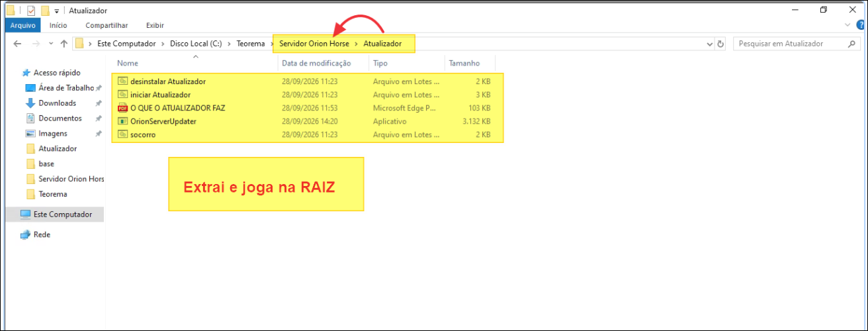Click the 3.132 KB size of OrionServerUpdater
This screenshot has width=868, height=331.
[476, 121]
